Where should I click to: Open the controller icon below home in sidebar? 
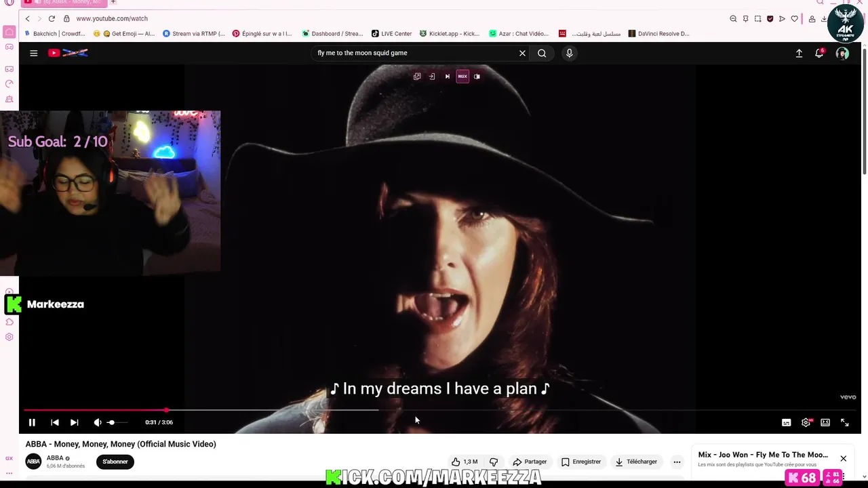coord(9,47)
